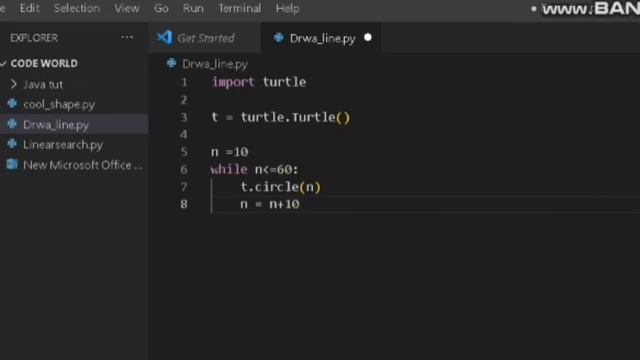Click 'turtle.Turtle()' on line 3

(296, 118)
